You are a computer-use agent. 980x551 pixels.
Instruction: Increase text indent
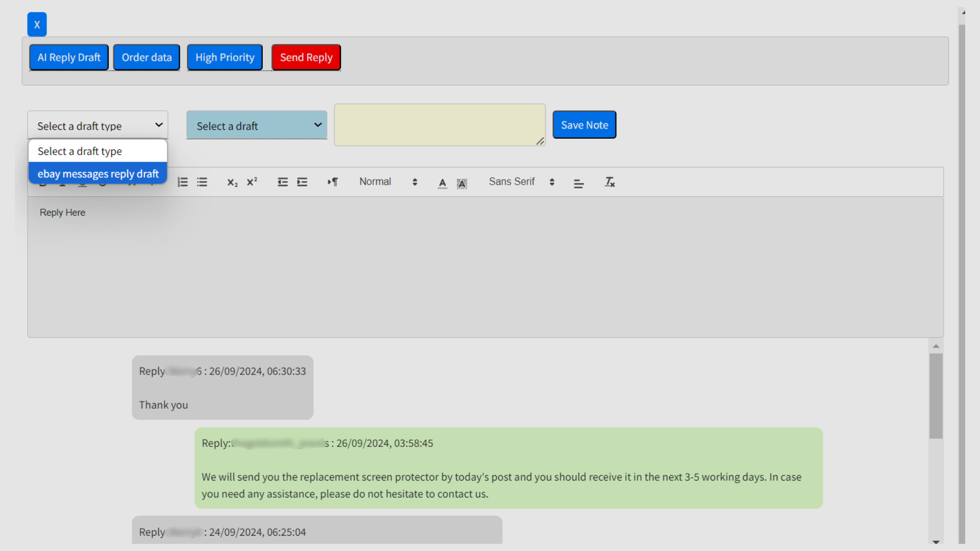(x=302, y=182)
